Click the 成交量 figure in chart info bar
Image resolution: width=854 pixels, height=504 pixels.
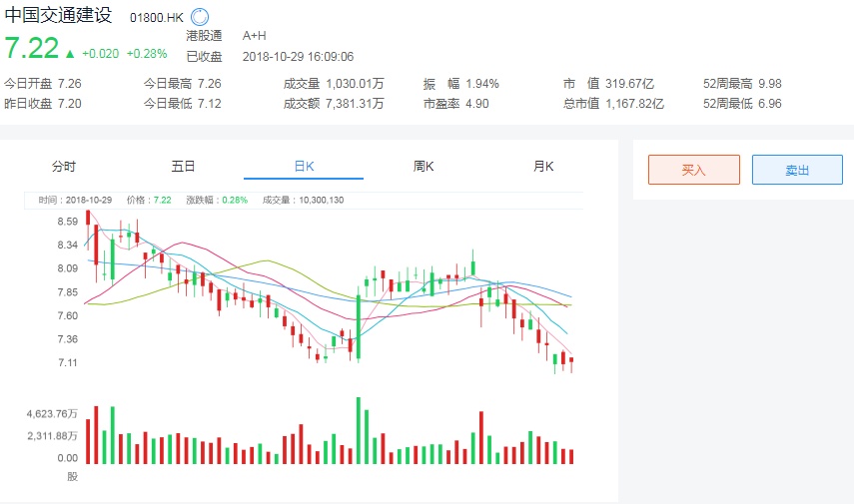pos(320,200)
